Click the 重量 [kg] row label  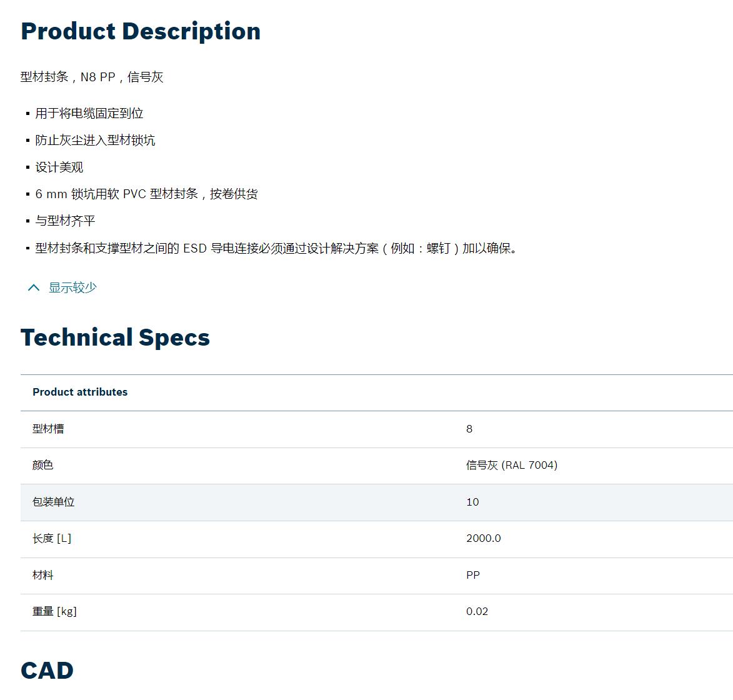[55, 612]
